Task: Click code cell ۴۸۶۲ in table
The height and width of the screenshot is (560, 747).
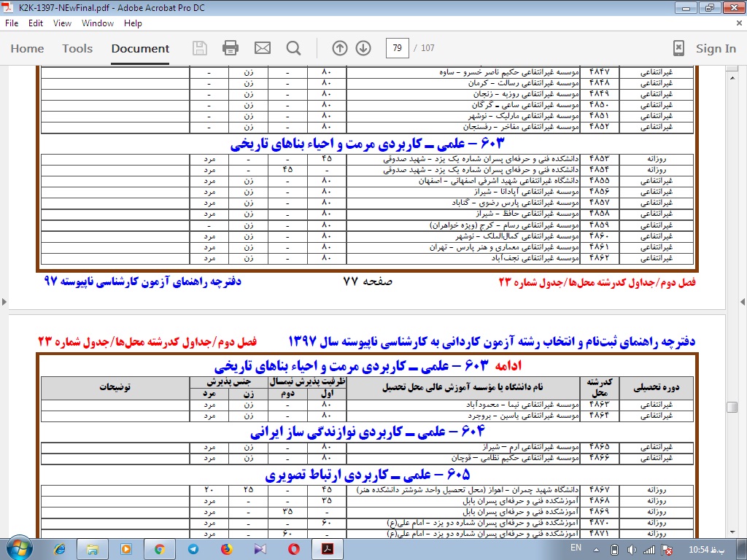Action: tap(600, 258)
